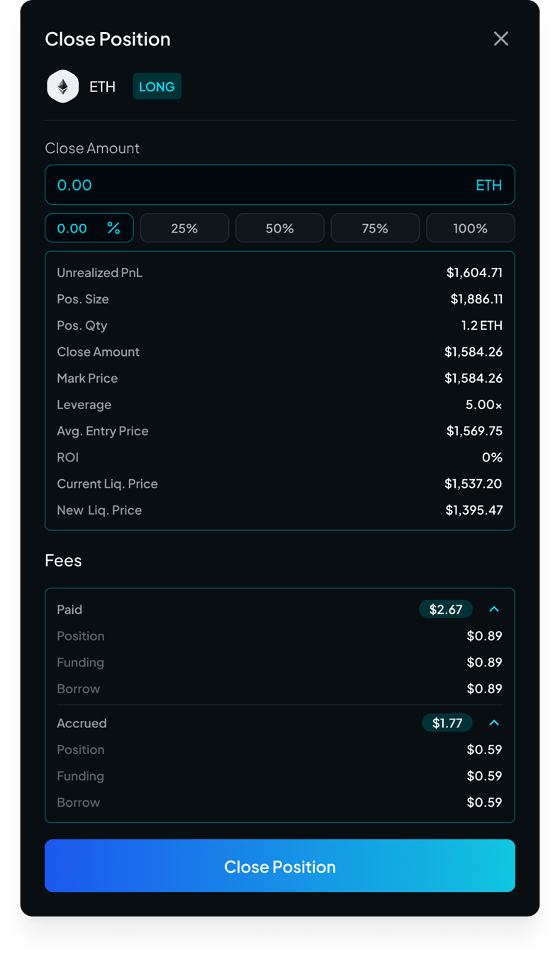
Task: Collapse the Paid fees section chevron
Action: (x=495, y=610)
